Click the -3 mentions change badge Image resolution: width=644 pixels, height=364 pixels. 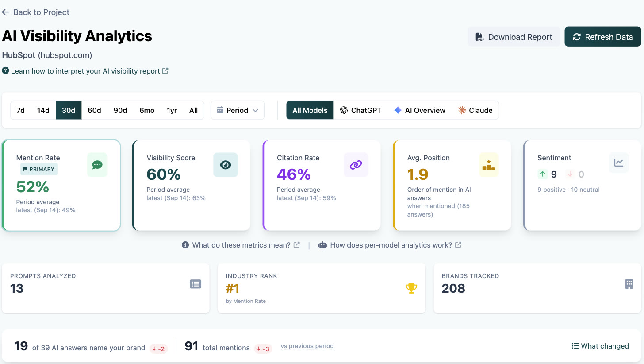point(263,349)
